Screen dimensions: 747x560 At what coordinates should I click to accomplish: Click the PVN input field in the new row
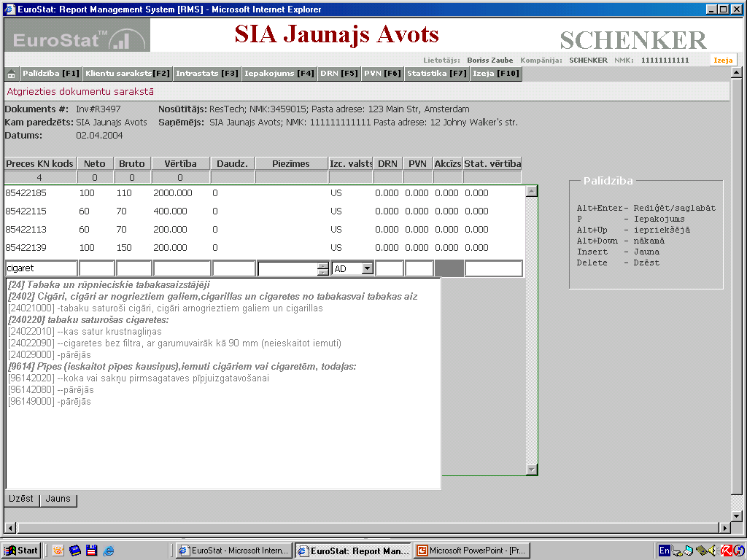point(419,268)
